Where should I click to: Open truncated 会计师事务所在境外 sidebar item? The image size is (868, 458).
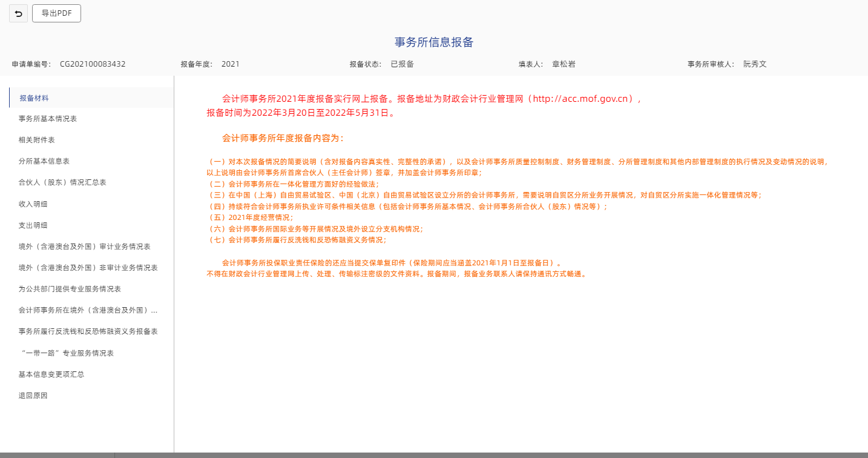click(x=88, y=310)
